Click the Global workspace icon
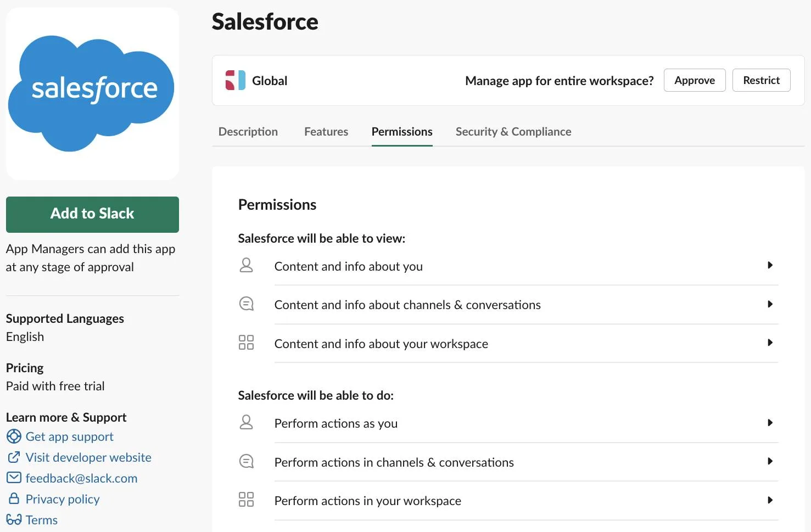The height and width of the screenshot is (532, 811). (236, 80)
